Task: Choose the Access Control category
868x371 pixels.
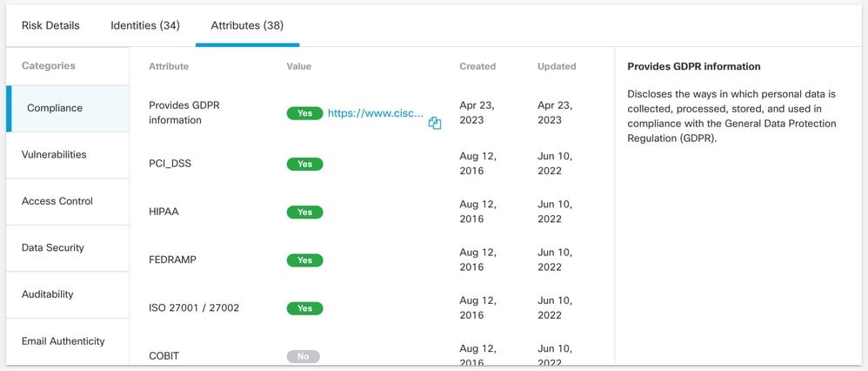Action: tap(57, 201)
